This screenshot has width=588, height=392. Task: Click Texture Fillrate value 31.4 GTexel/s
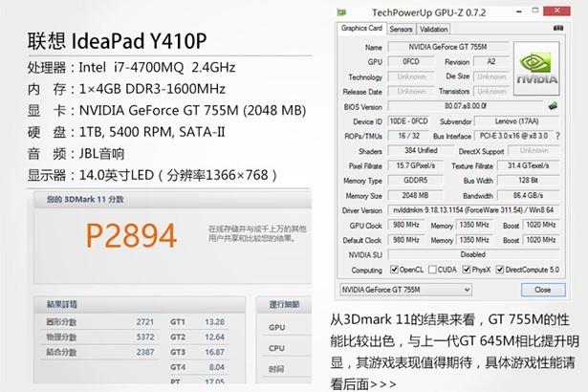(x=529, y=165)
